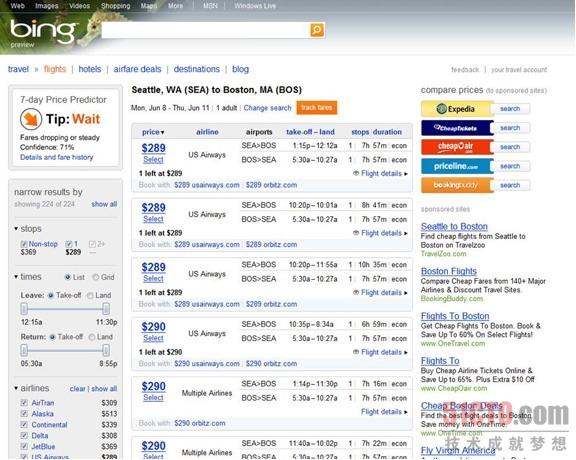Open the Expedia logo banner
This screenshot has width=576, height=460.
tap(456, 109)
